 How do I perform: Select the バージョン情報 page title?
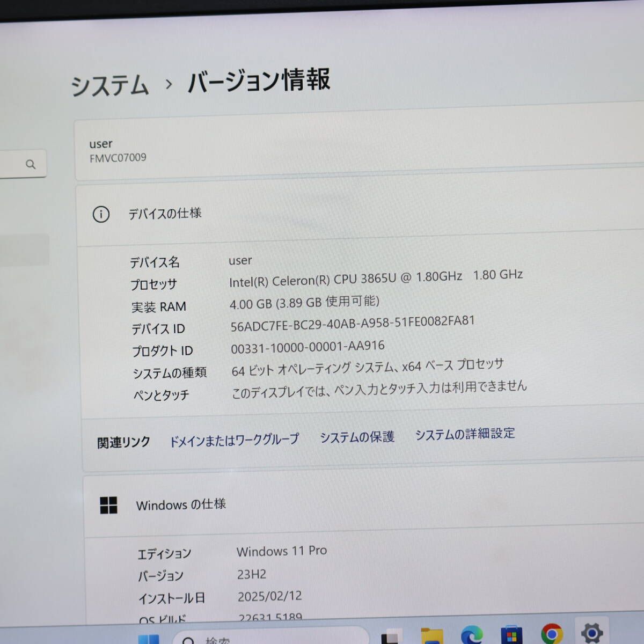259,80
